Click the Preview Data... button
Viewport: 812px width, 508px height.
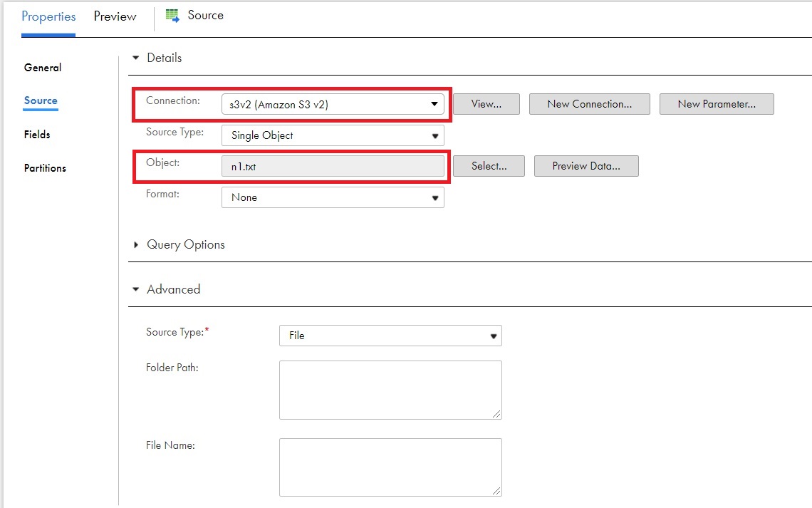tap(586, 166)
